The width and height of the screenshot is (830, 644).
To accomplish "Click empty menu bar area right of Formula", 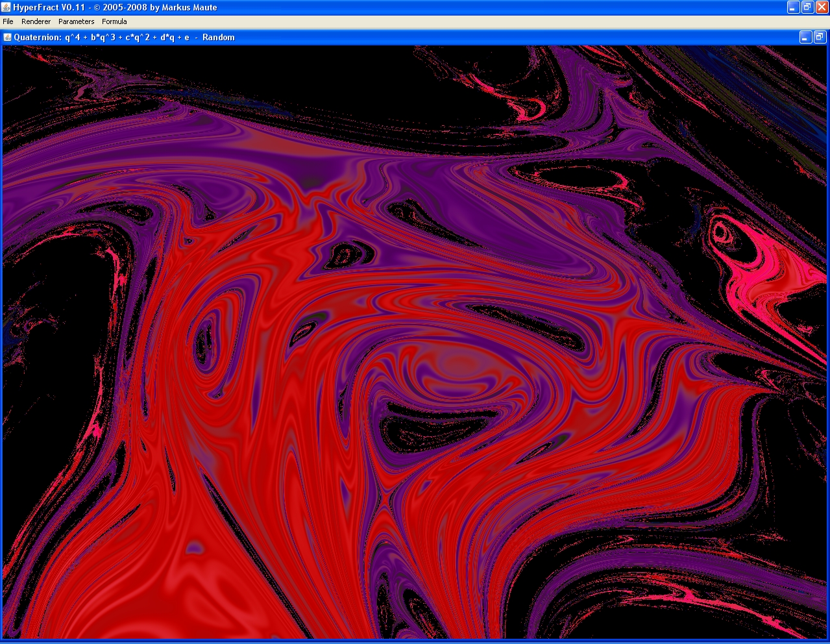I will (454, 21).
